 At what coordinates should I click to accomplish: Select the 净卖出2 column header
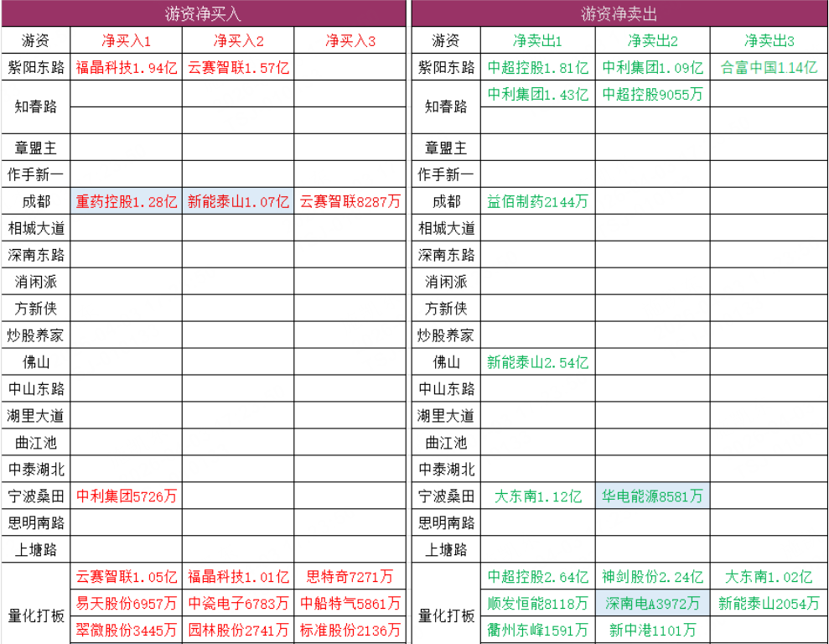652,41
